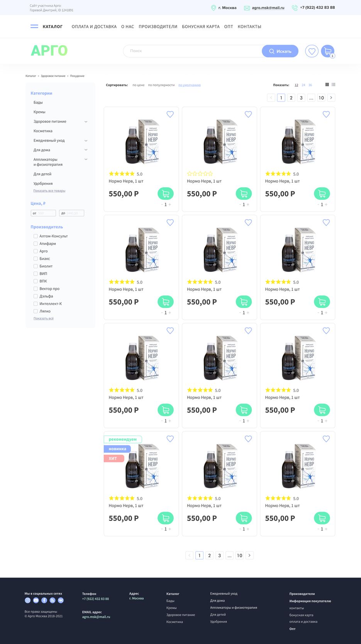361x644 pixels.
Task: Open the YouTube icon in footer
Action: click(x=36, y=600)
